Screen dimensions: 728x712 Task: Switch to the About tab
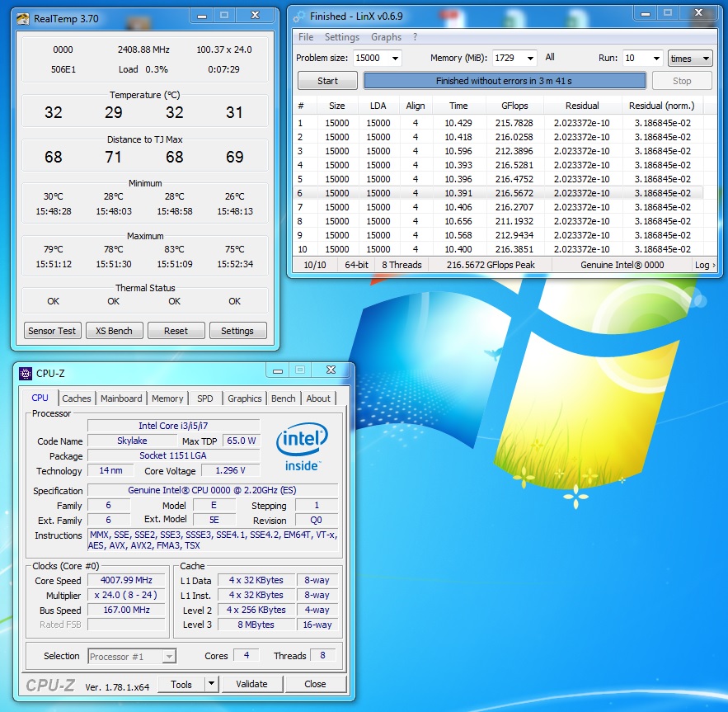point(318,398)
